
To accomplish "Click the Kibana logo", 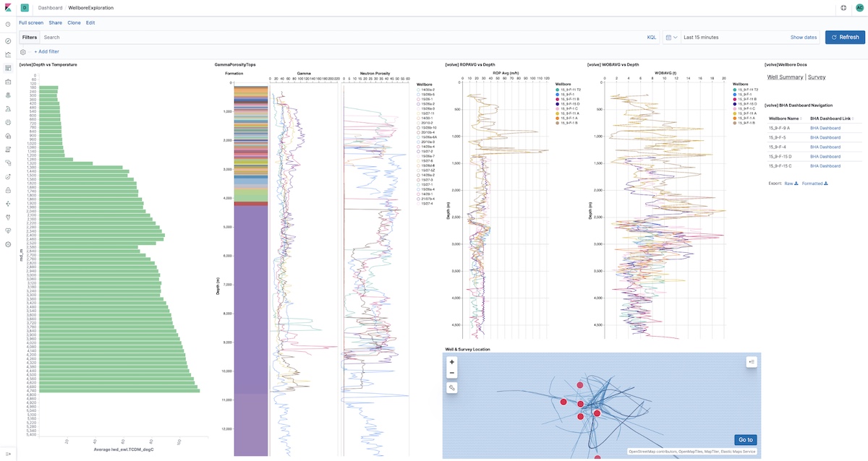I will 8,7.
